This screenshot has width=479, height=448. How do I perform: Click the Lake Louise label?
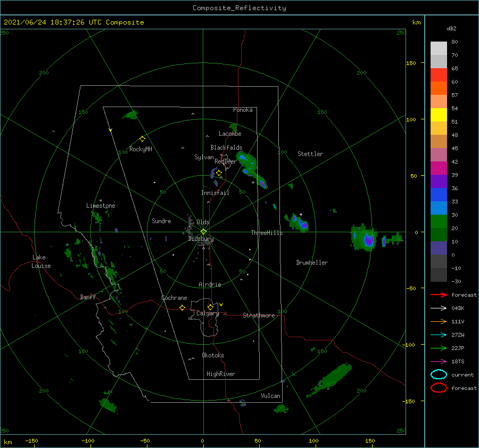pyautogui.click(x=41, y=262)
